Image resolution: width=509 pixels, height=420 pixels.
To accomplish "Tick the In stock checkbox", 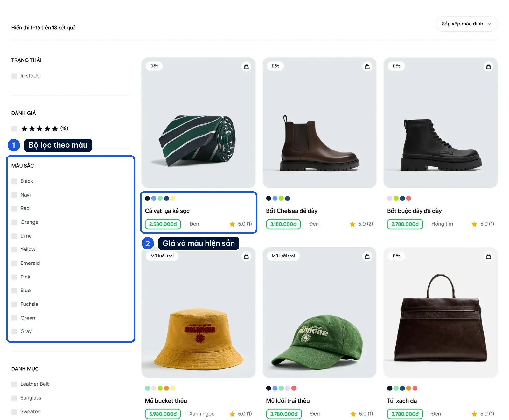I will coord(14,76).
